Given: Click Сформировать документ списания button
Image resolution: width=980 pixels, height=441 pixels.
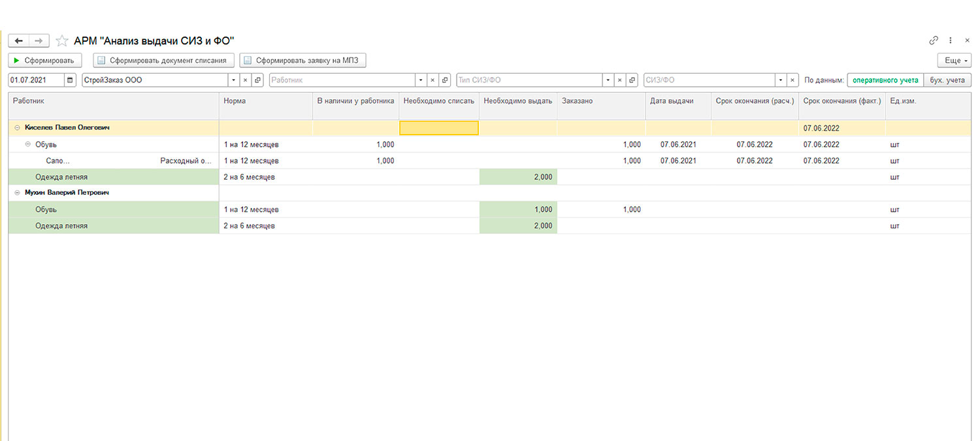Looking at the screenshot, I should [163, 61].
